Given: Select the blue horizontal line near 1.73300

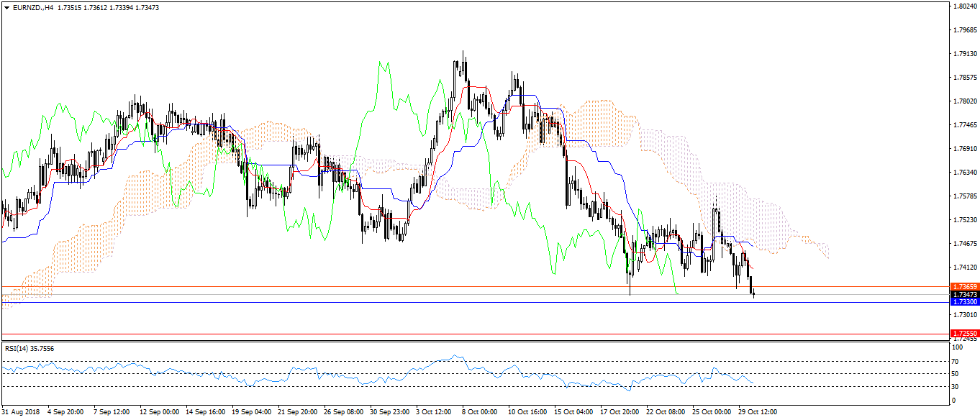Looking at the screenshot, I should [x=432, y=302].
